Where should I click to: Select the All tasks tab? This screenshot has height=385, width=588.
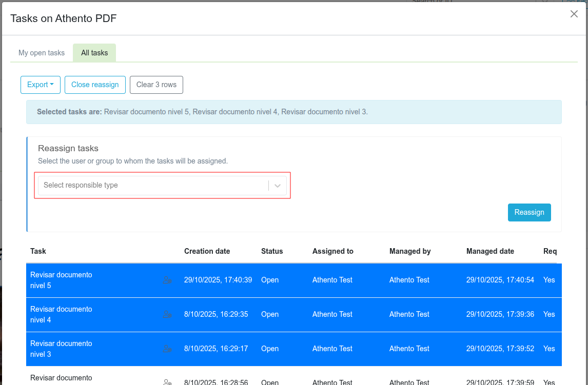coord(94,53)
